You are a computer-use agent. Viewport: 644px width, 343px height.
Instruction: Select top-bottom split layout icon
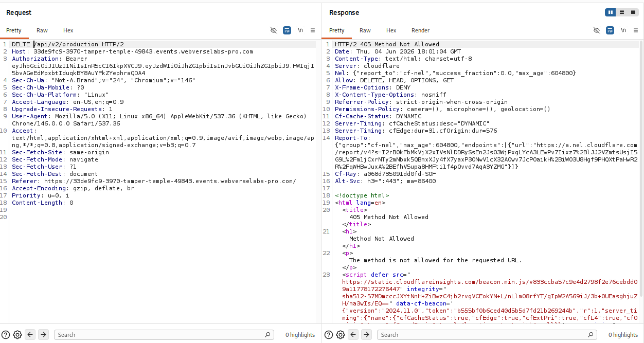622,12
